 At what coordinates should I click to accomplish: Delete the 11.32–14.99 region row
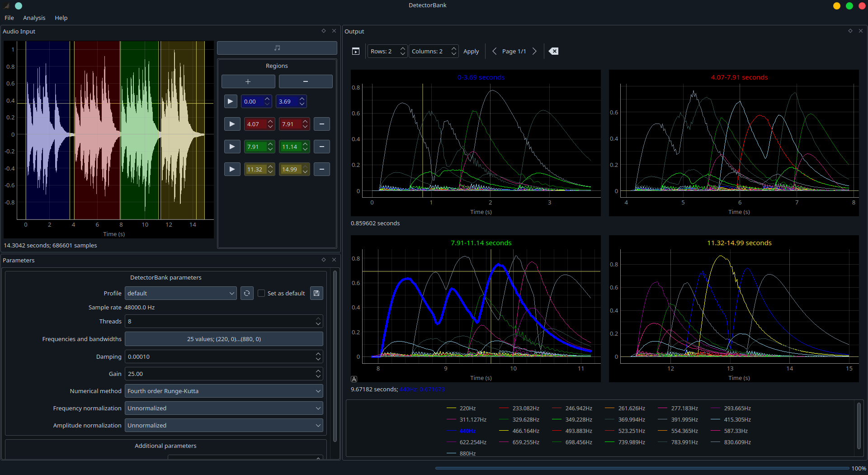(321, 169)
